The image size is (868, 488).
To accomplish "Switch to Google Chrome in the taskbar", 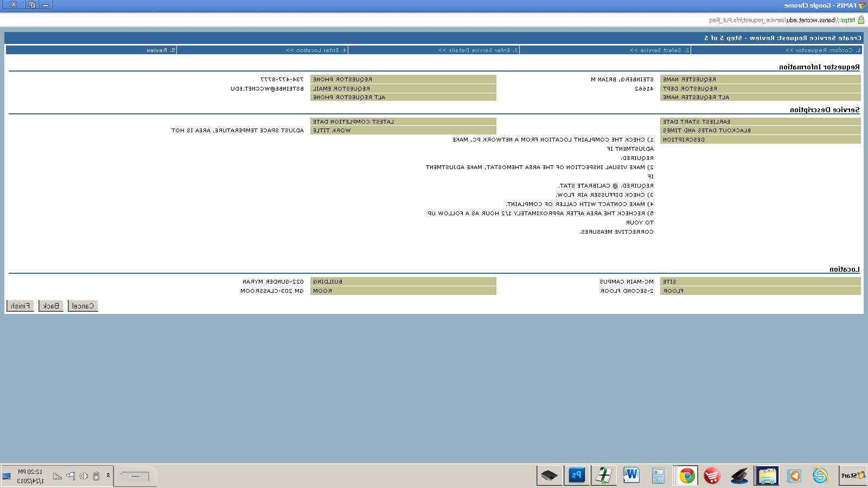I will [687, 476].
